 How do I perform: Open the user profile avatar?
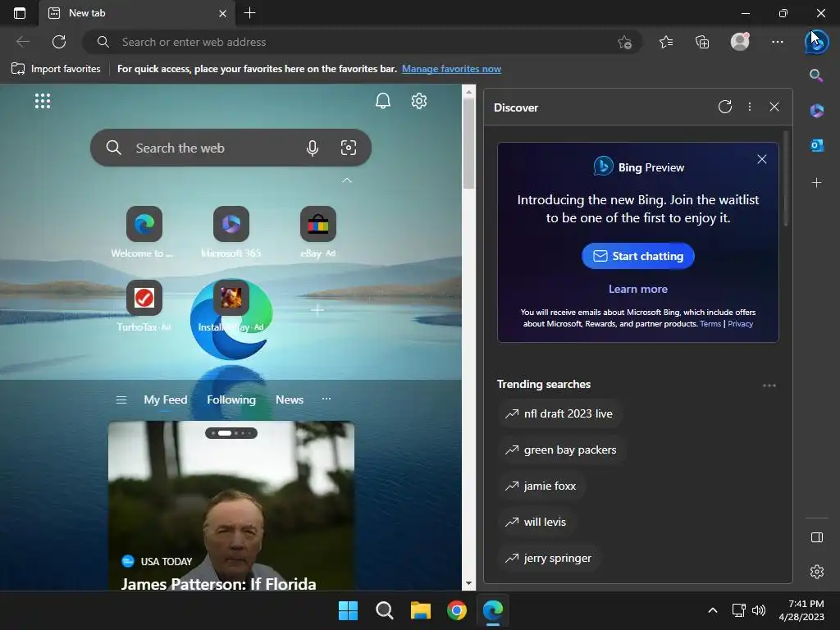[x=740, y=41]
